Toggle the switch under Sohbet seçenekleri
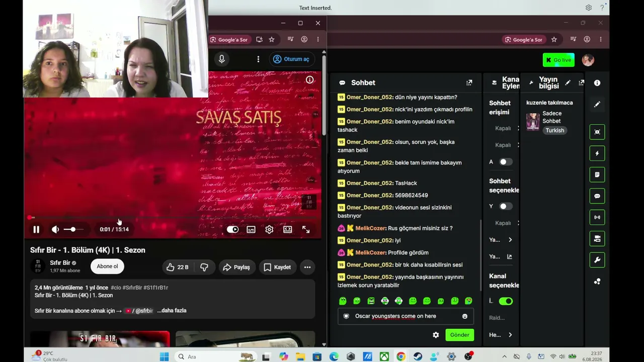Viewport: 644px width, 362px height. click(505, 206)
